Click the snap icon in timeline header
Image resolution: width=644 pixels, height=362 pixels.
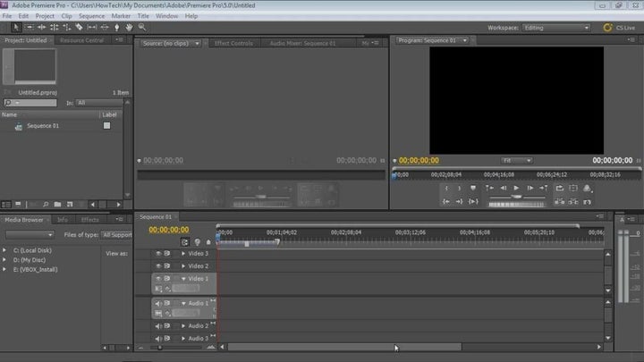(185, 241)
